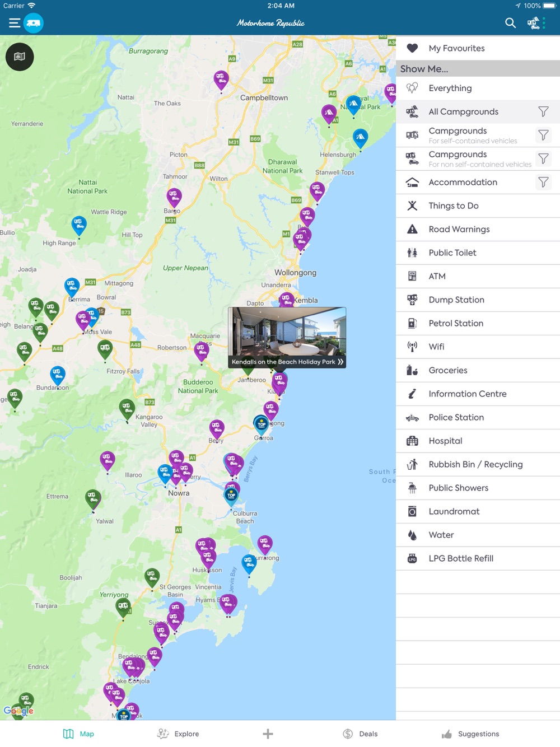The height and width of the screenshot is (747, 560).
Task: Open search with the magnifier icon
Action: (510, 23)
